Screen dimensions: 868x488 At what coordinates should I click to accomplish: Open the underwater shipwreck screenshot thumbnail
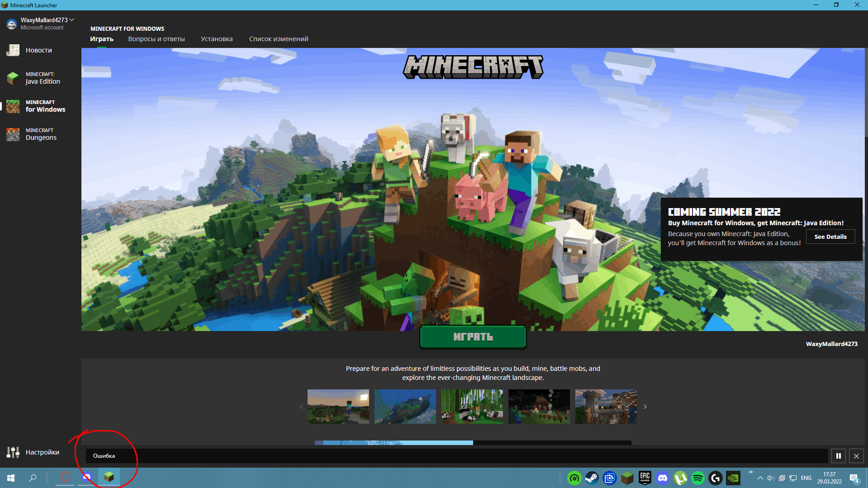(405, 407)
